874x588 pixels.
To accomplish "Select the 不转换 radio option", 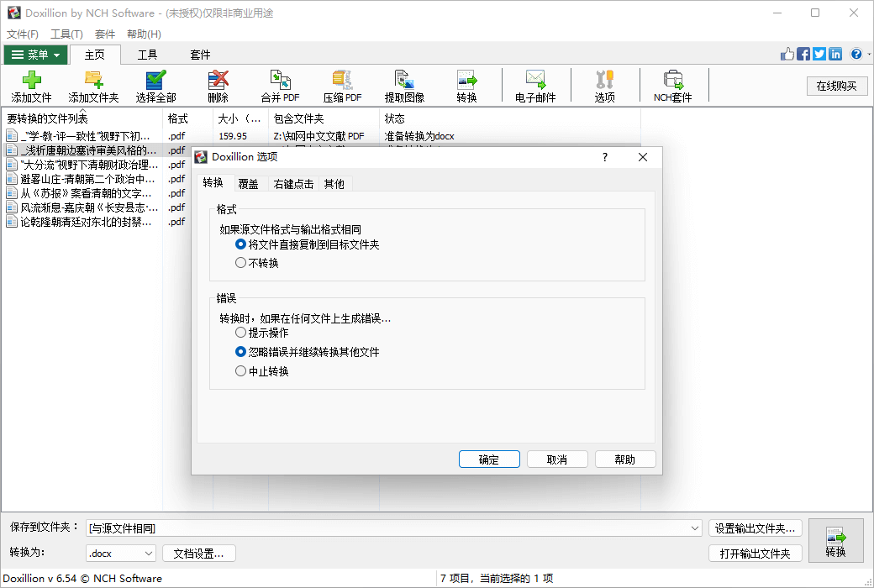I will tap(257, 263).
